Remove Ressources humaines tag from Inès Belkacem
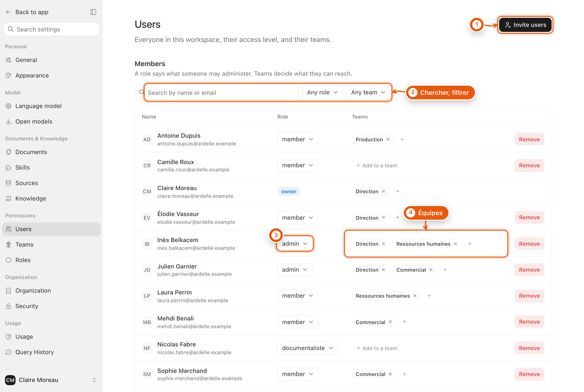 (x=456, y=244)
